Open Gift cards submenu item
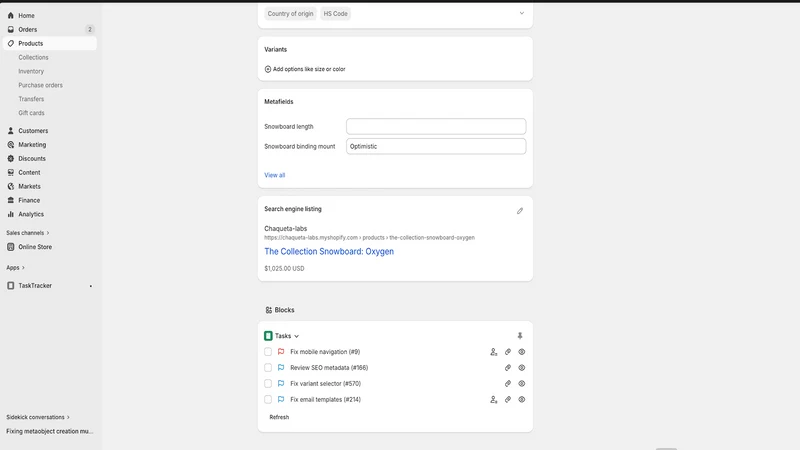Screen dimensions: 800x450 coord(31,113)
